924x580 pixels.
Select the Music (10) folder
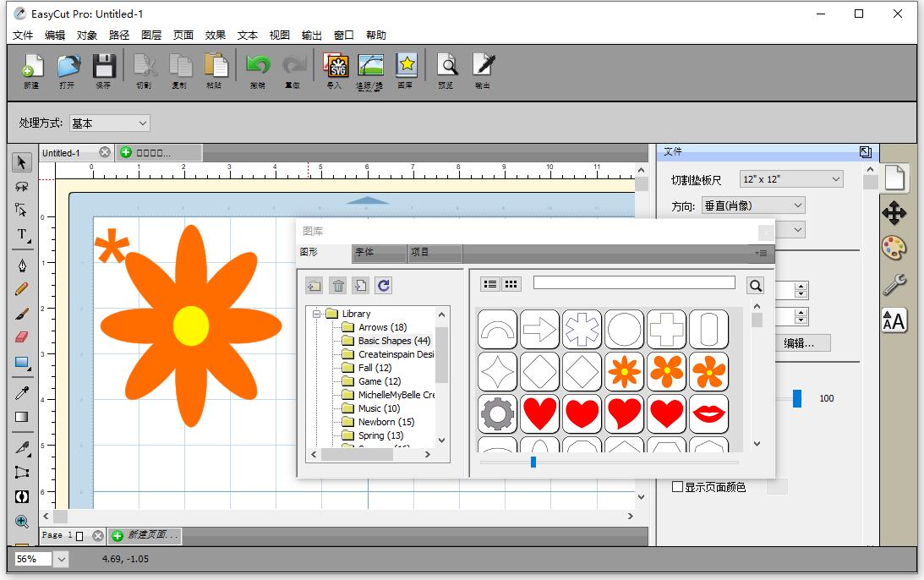(379, 408)
